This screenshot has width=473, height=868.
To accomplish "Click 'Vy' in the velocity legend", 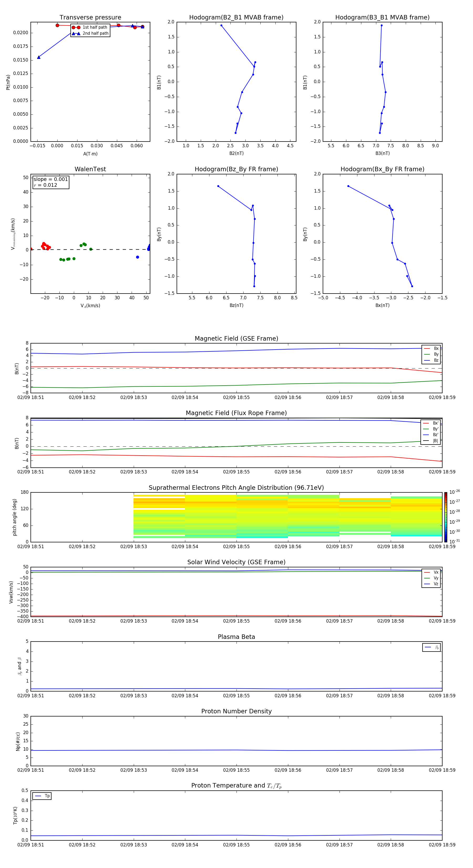I will tap(436, 578).
